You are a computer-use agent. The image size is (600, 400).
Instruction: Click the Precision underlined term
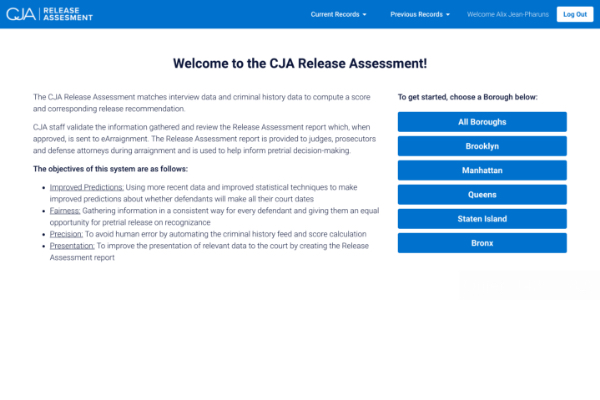[66, 234]
